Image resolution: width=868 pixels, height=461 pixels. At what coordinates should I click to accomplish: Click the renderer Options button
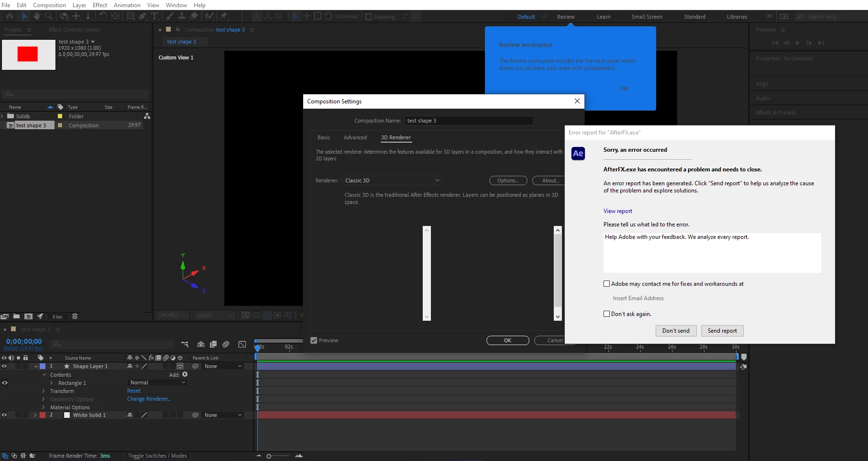click(x=508, y=180)
